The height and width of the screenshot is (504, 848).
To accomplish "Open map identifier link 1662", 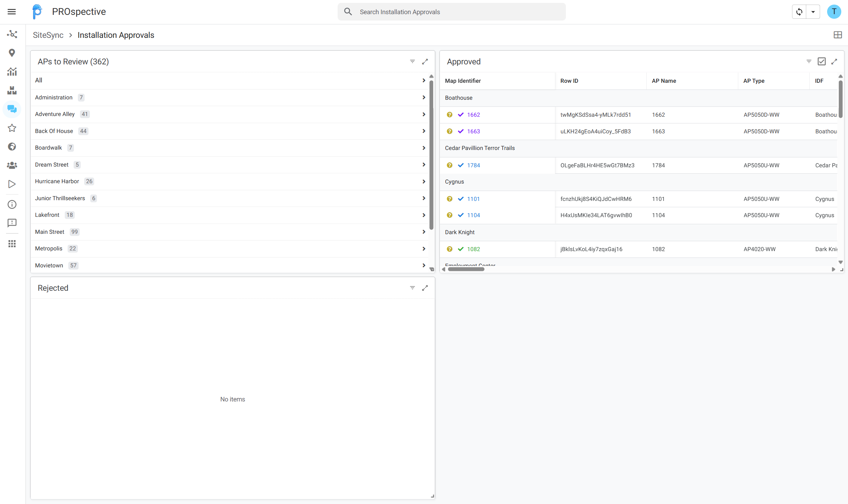I will (473, 115).
